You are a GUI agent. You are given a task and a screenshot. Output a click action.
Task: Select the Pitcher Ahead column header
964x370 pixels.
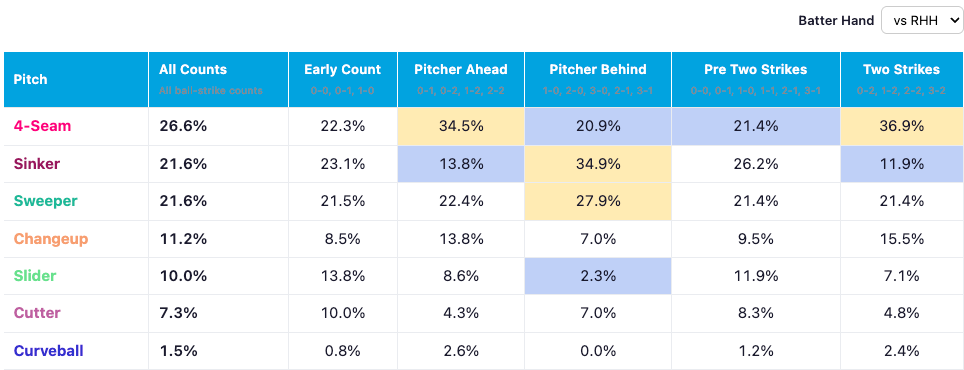tap(460, 80)
